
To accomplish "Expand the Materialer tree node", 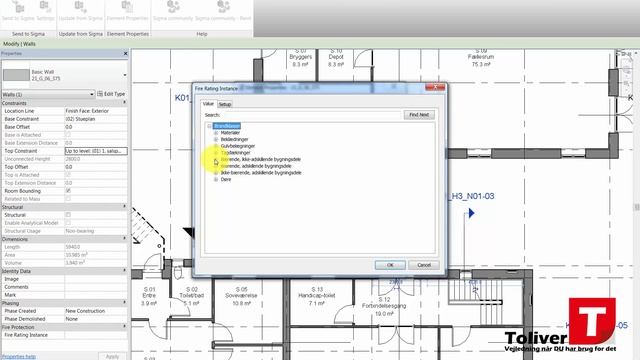I will (216, 133).
